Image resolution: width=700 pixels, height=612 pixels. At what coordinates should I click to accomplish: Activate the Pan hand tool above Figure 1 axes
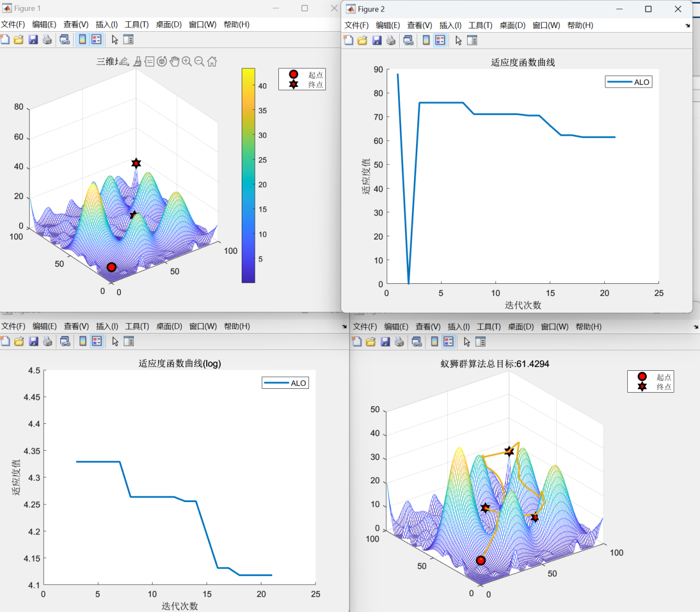coord(174,61)
